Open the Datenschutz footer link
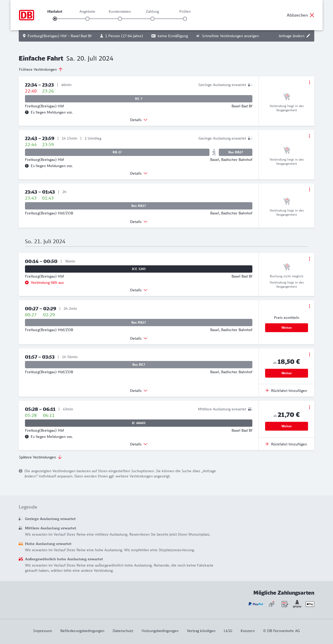The height and width of the screenshot is (644, 333). pyautogui.click(x=123, y=631)
